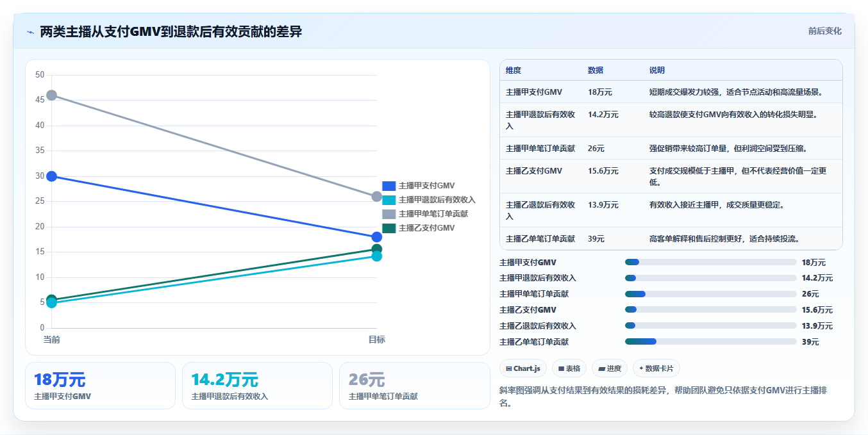Image resolution: width=868 pixels, height=435 pixels.
Task: Click the gray target point at 26
Action: coord(377,197)
